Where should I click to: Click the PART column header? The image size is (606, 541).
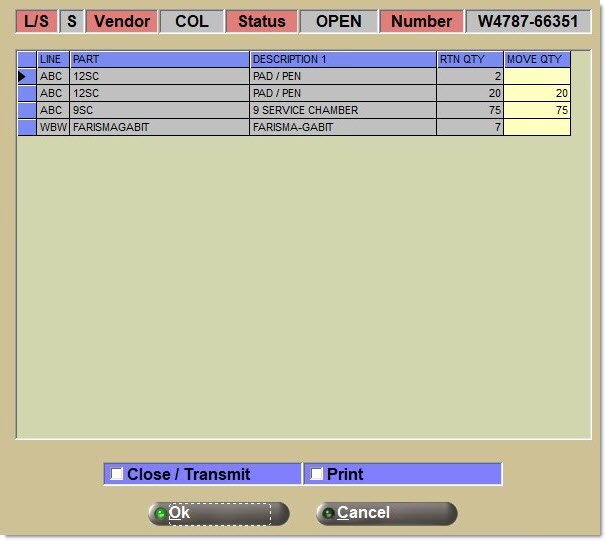click(159, 59)
